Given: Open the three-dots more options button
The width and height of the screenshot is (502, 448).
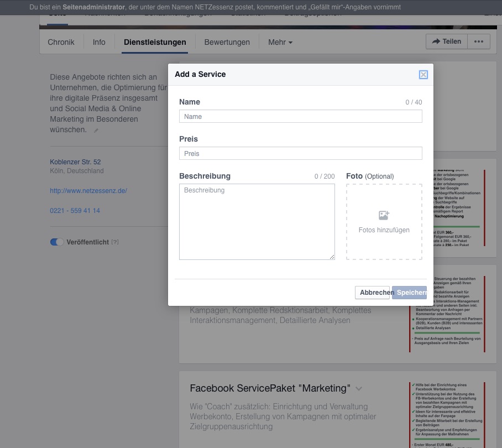Looking at the screenshot, I should pos(479,41).
